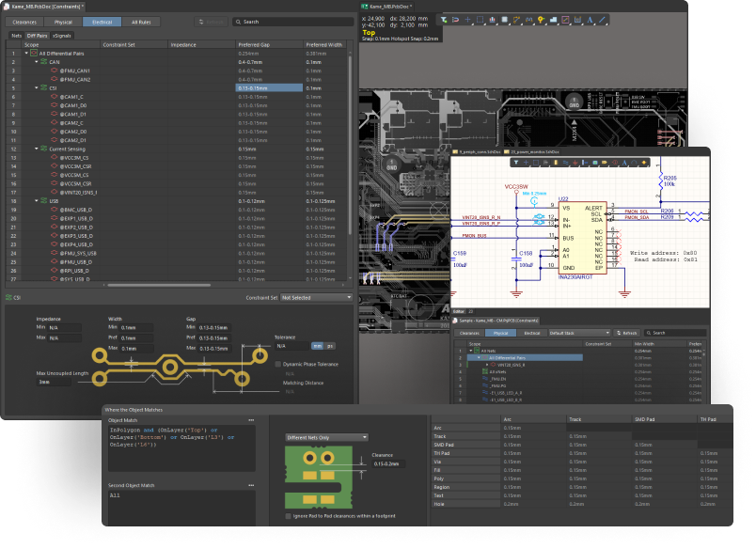
Task: Enable Dynamic Phase Tolerance checkbox
Action: [x=277, y=363]
